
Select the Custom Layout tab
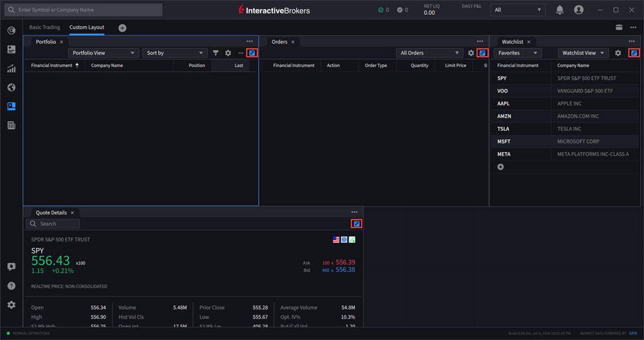click(87, 27)
